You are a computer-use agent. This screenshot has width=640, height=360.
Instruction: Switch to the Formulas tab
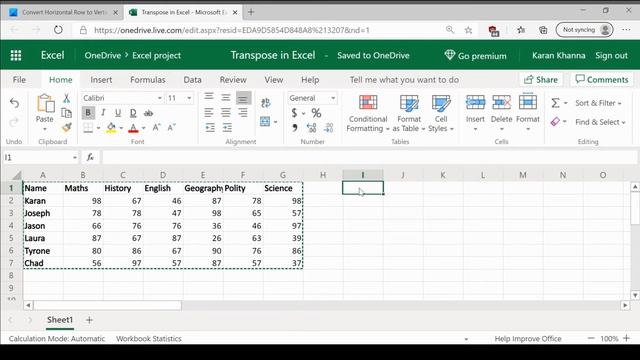click(148, 80)
